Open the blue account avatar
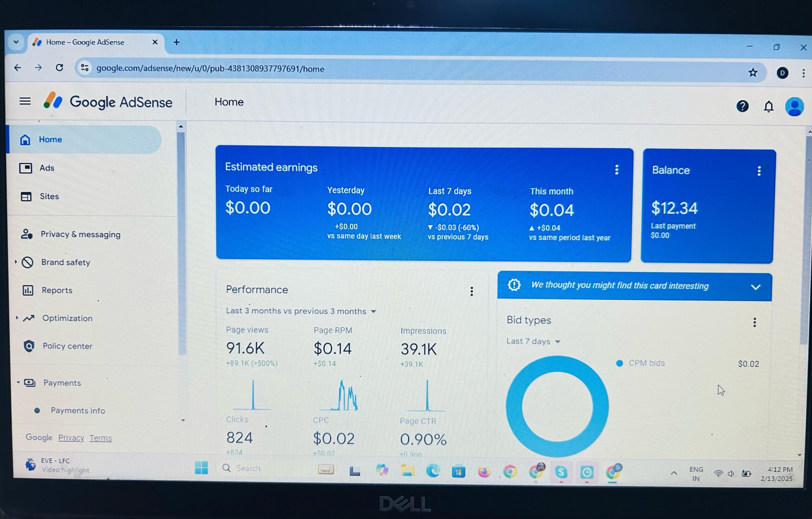The height and width of the screenshot is (519, 812). (x=794, y=107)
